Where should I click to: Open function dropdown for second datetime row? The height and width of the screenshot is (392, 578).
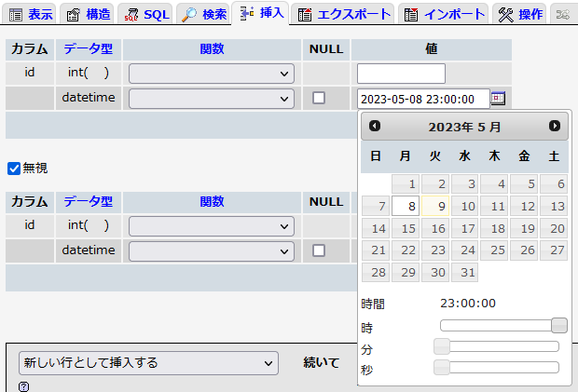pos(212,251)
